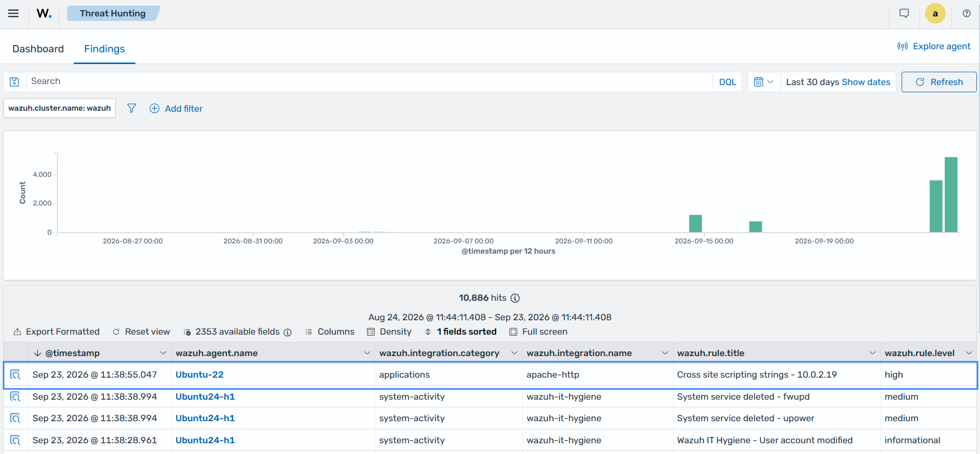Click the filter funnel icon
Viewport: 980px width, 454px height.
(x=132, y=109)
